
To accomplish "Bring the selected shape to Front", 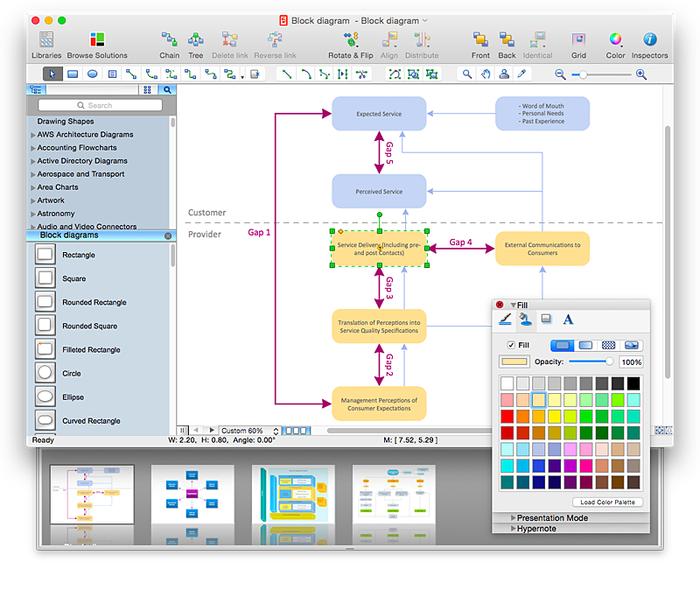I will tap(479, 40).
